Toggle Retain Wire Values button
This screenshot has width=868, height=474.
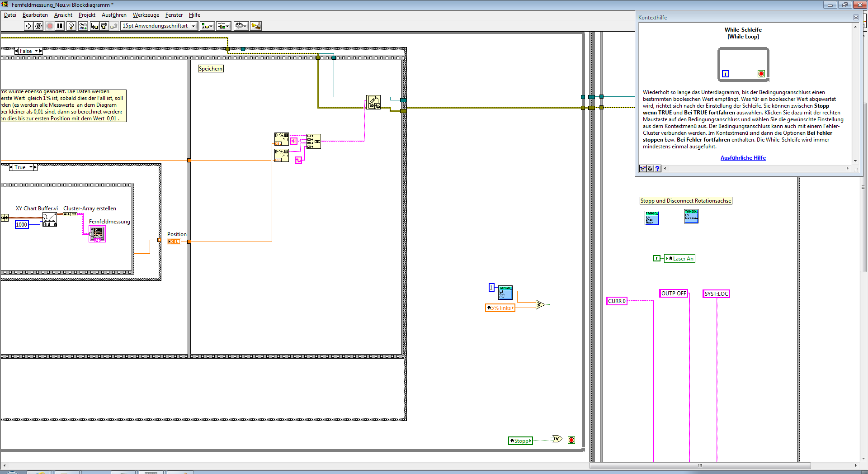point(83,26)
